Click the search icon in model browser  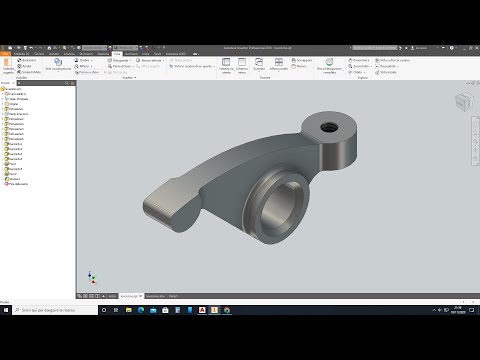pos(67,83)
